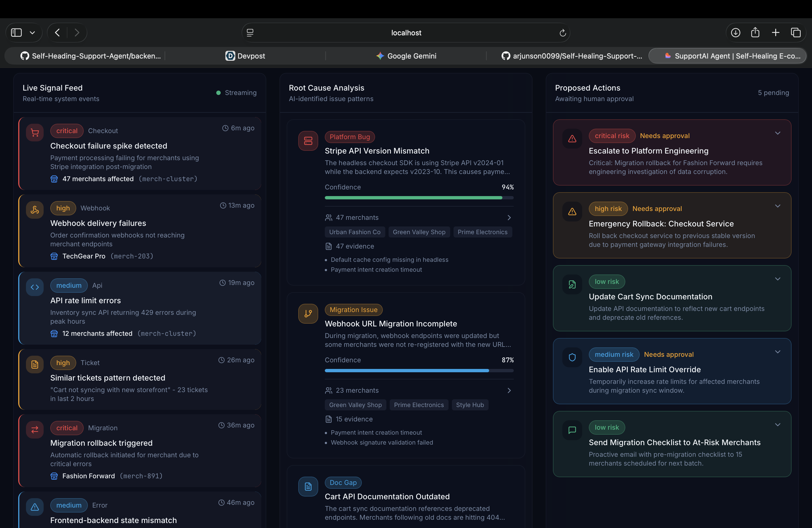Click the git branch icon on Webhook URL Migration
The height and width of the screenshot is (528, 812).
[x=308, y=313]
